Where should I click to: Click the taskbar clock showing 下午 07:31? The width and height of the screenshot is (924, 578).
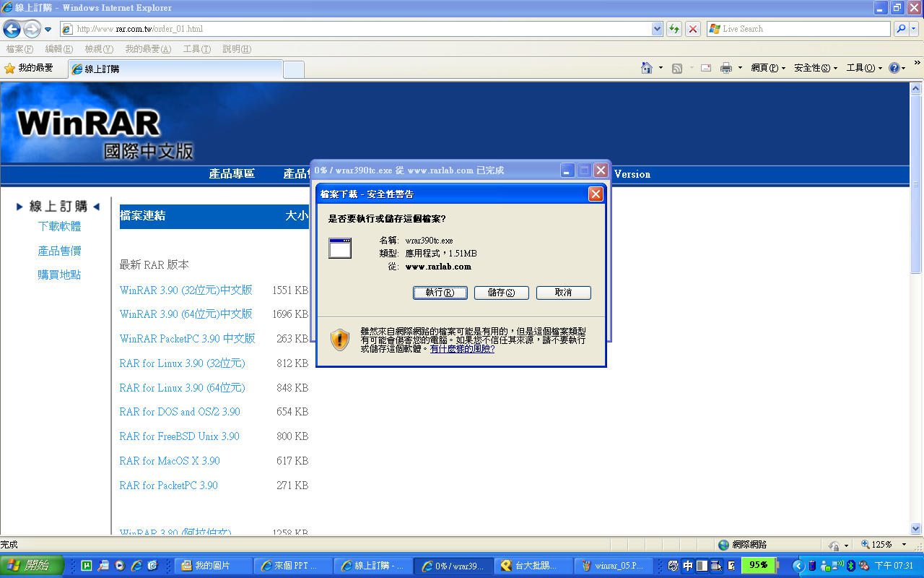[x=894, y=566]
